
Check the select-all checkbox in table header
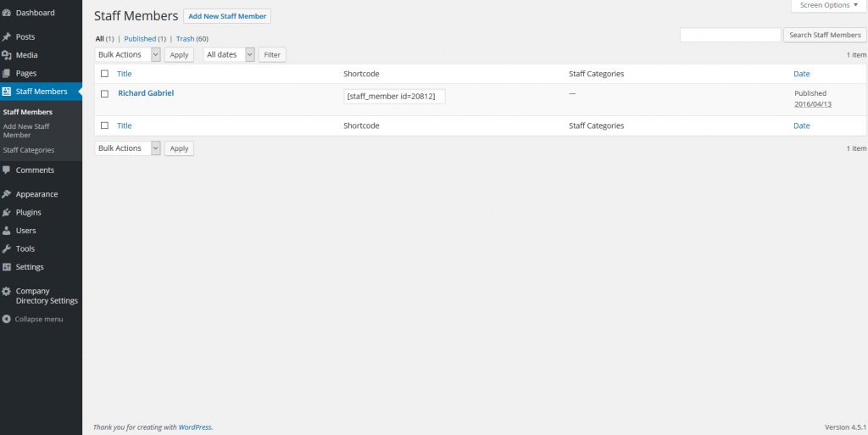pos(104,74)
